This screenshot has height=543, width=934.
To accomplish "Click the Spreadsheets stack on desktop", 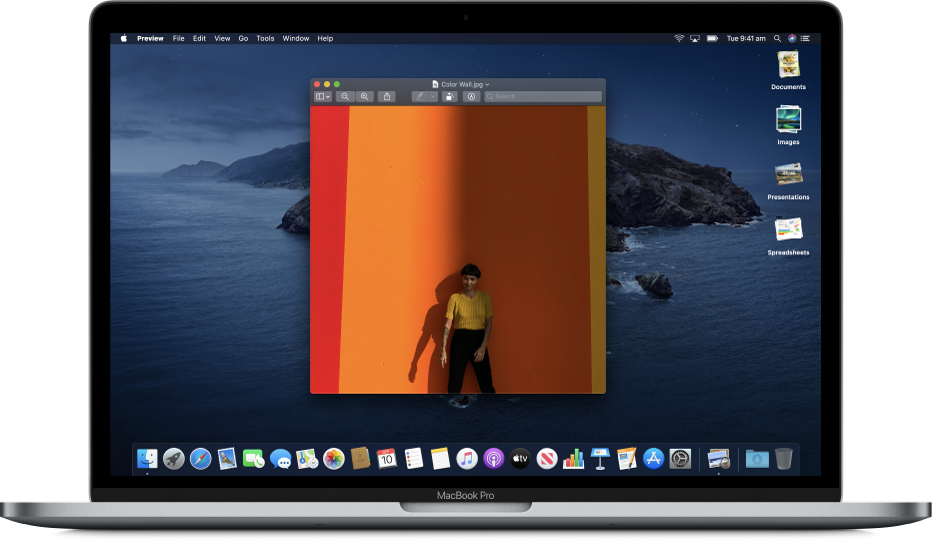I will point(788,230).
